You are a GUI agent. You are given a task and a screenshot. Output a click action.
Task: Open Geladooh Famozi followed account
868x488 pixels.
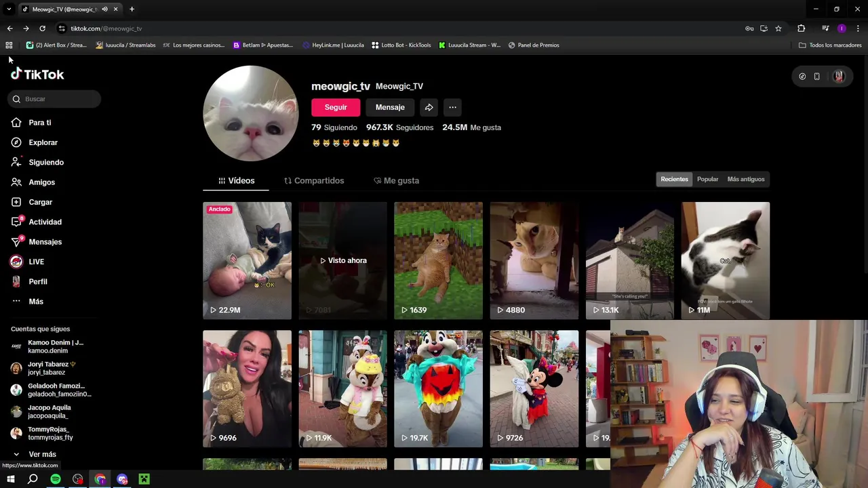coord(51,390)
